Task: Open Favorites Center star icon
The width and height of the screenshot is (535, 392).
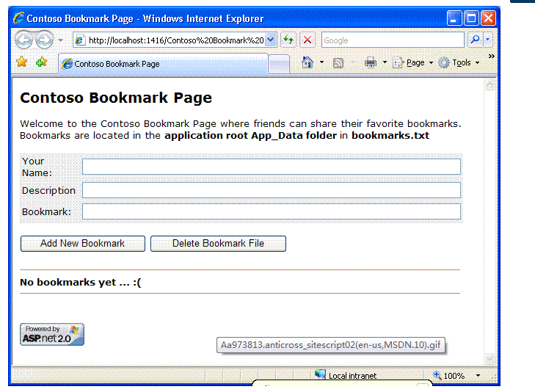Action: (21, 62)
